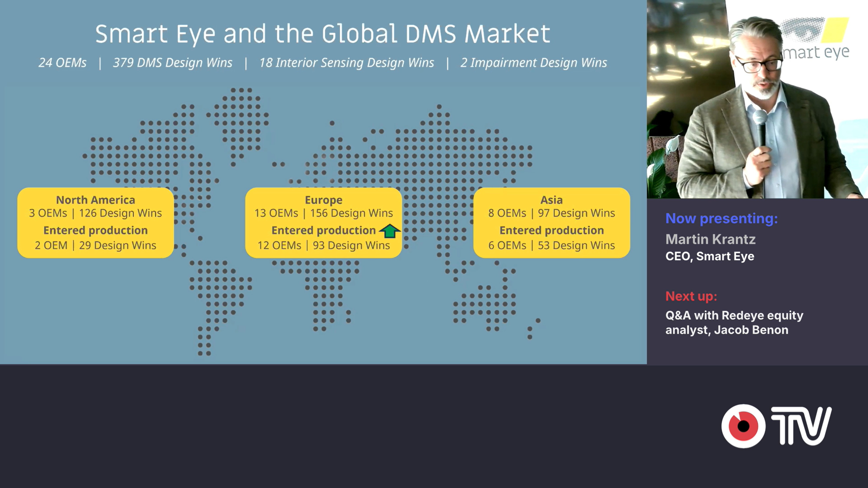Click '2 OEM | 29 Design Wins' text

point(95,246)
